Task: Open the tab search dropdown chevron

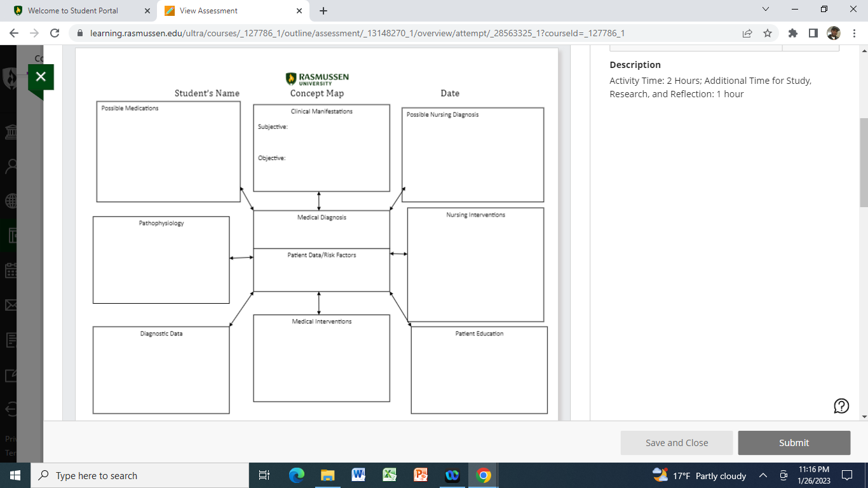Action: click(765, 10)
